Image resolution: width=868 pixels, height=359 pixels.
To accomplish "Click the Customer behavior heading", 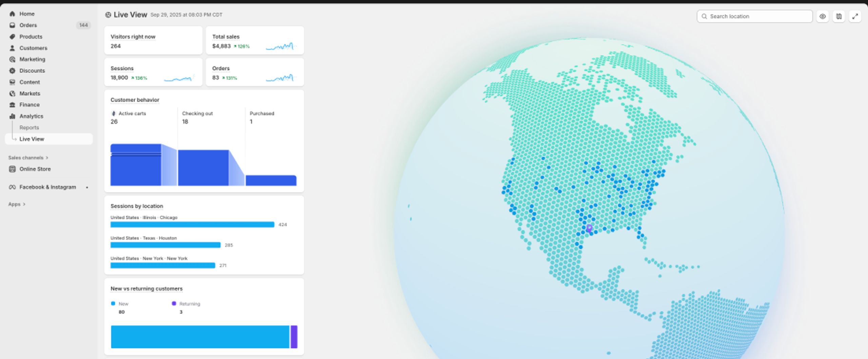I will click(135, 100).
